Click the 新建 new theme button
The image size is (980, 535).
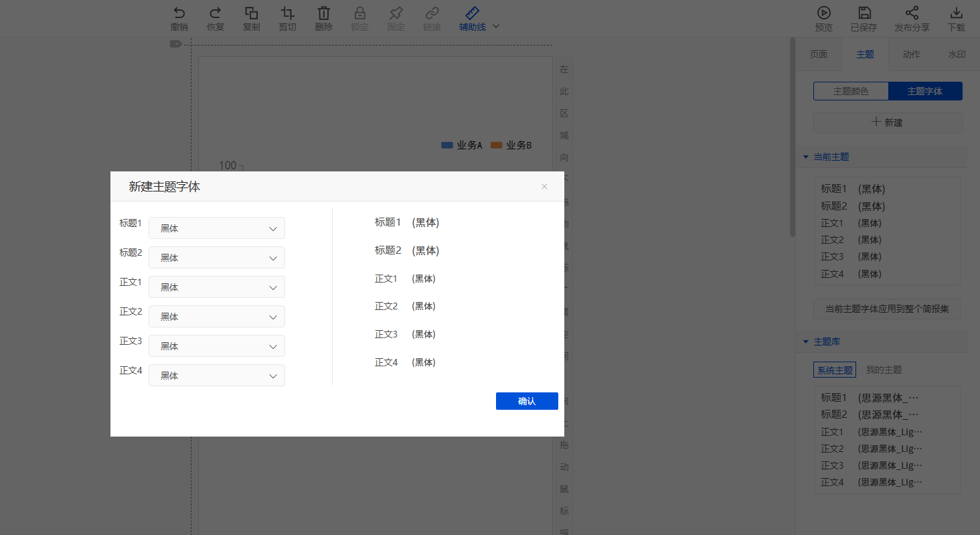point(888,123)
